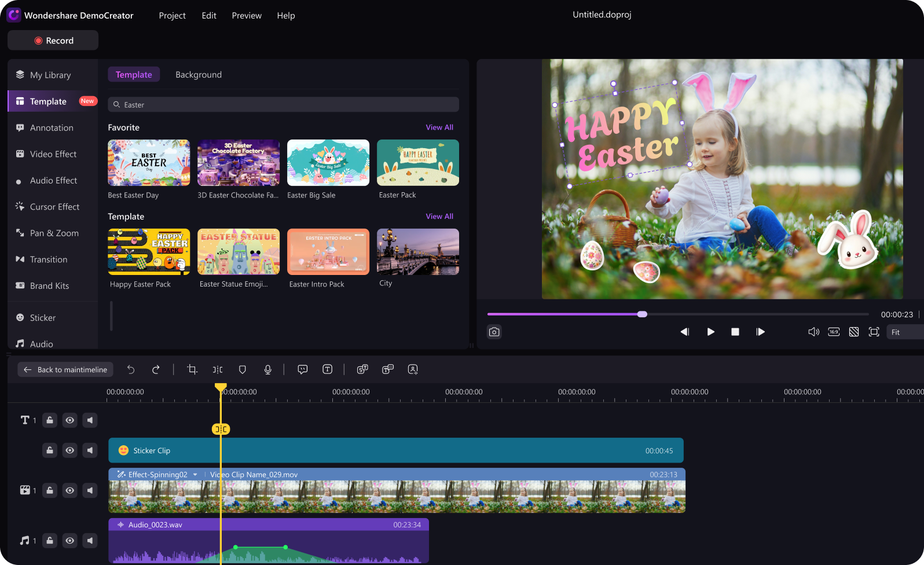Viewport: 924px width, 565px height.
Task: Lock the audio track
Action: [x=50, y=541]
